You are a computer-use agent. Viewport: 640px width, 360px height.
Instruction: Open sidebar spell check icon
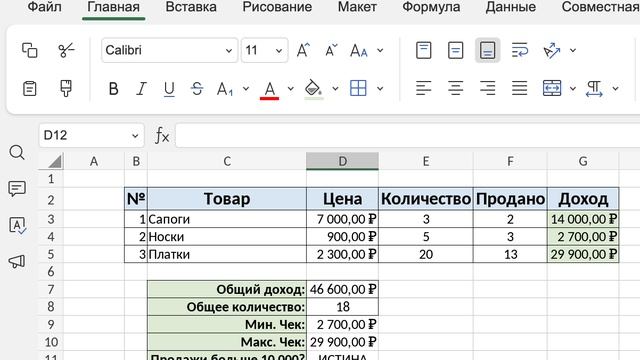point(17,225)
